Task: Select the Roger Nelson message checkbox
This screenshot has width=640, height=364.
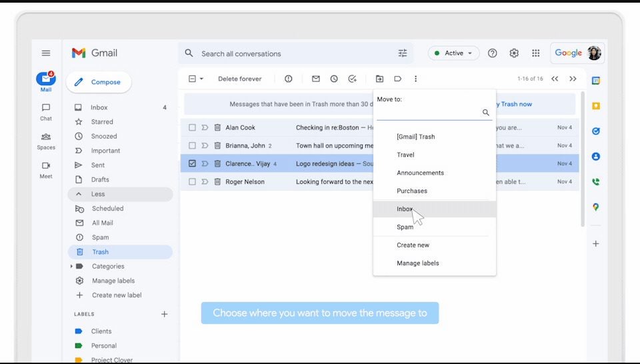Action: click(192, 181)
